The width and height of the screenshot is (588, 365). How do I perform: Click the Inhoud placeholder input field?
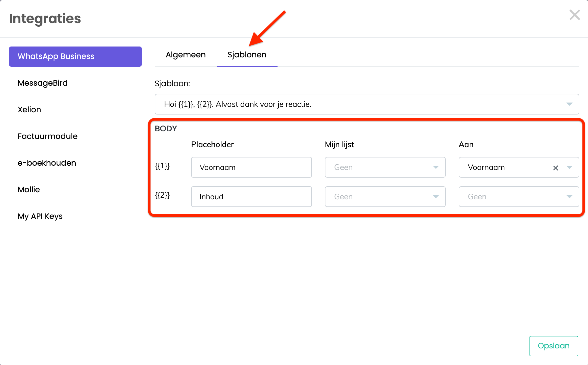[x=251, y=197]
